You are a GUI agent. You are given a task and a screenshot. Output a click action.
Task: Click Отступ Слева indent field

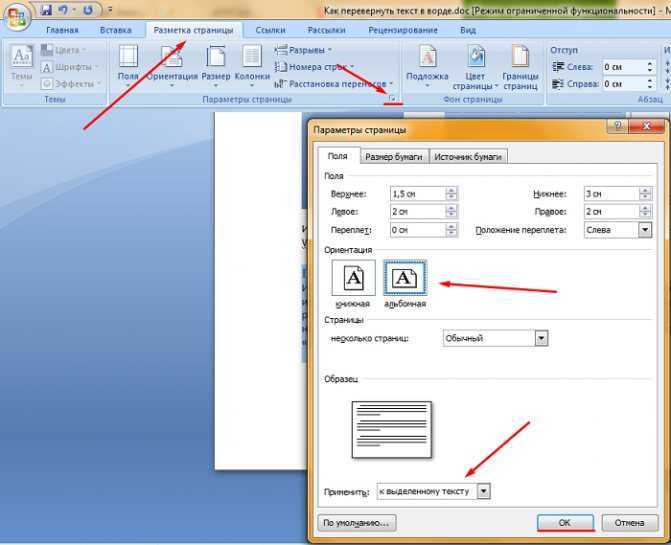coord(624,67)
